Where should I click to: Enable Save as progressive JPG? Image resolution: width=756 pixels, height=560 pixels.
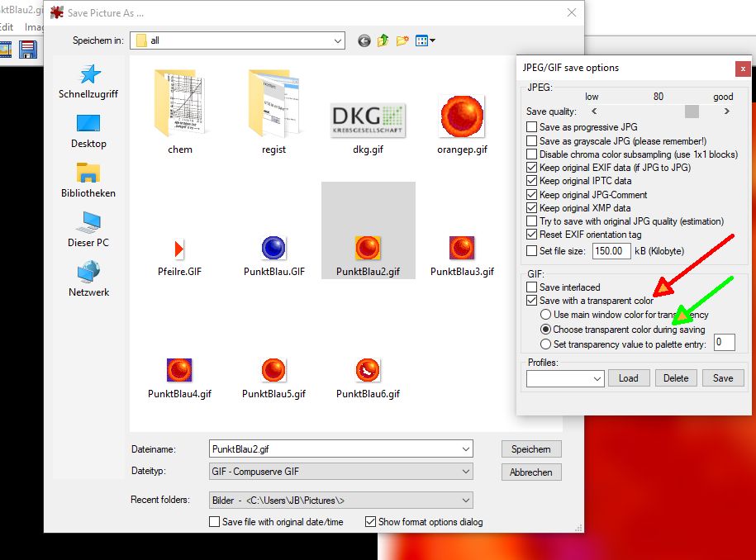pos(532,126)
